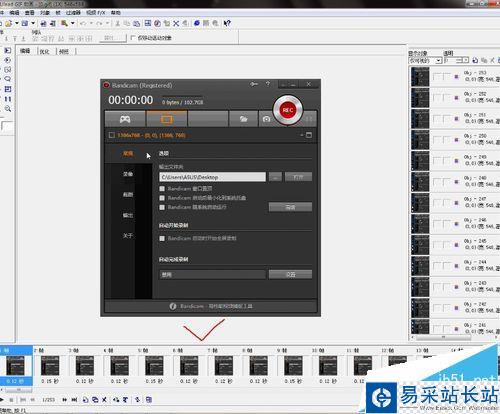Viewport: 500px width, 414px height.
Task: Click the blue globe toolbar icon
Action: 197,23
